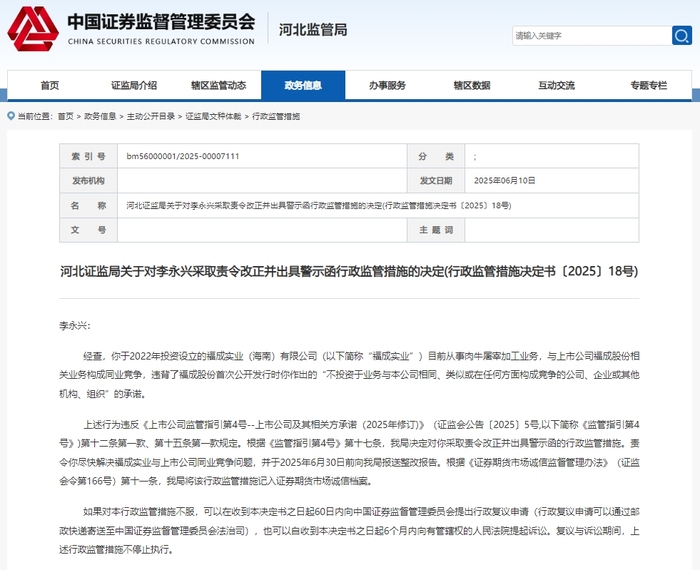Click the main article heading about 李永兴

tap(349, 271)
